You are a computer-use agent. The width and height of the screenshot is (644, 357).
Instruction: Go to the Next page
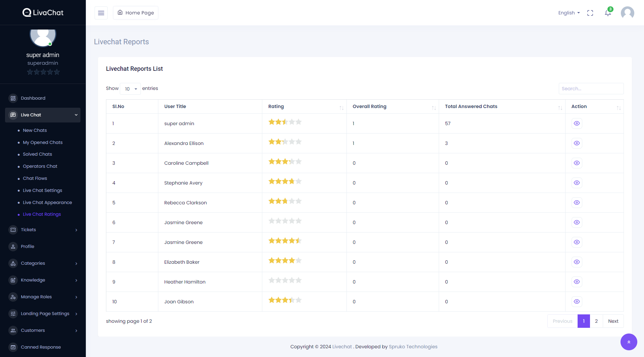pyautogui.click(x=613, y=321)
